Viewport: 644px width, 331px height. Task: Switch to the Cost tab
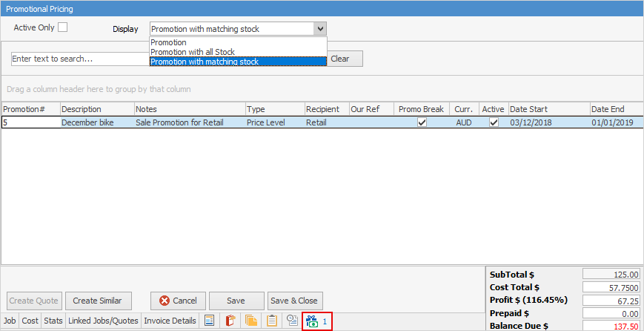click(x=30, y=321)
